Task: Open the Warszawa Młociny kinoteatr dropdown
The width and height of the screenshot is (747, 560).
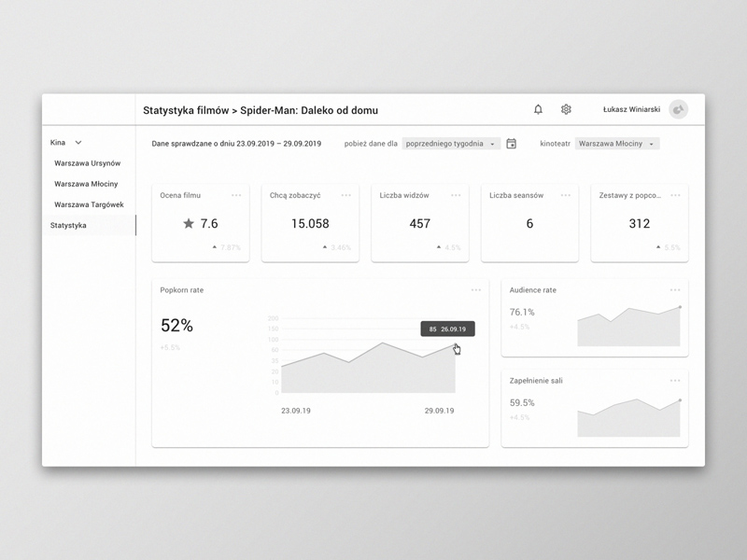Action: (x=617, y=144)
